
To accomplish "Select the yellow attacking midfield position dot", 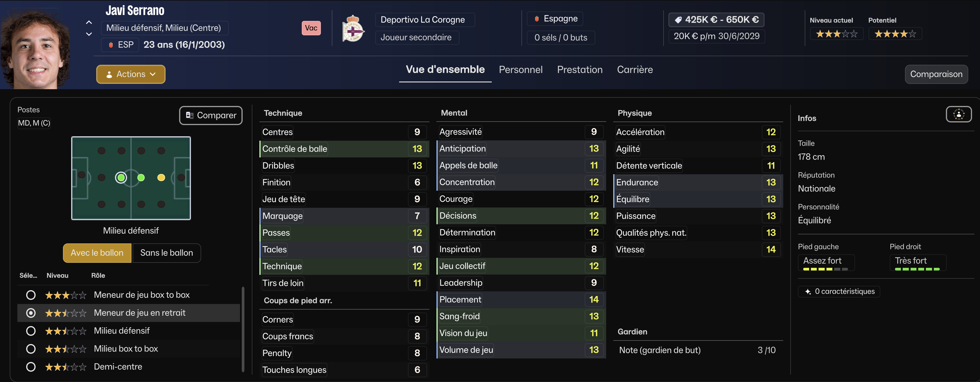I will (161, 177).
